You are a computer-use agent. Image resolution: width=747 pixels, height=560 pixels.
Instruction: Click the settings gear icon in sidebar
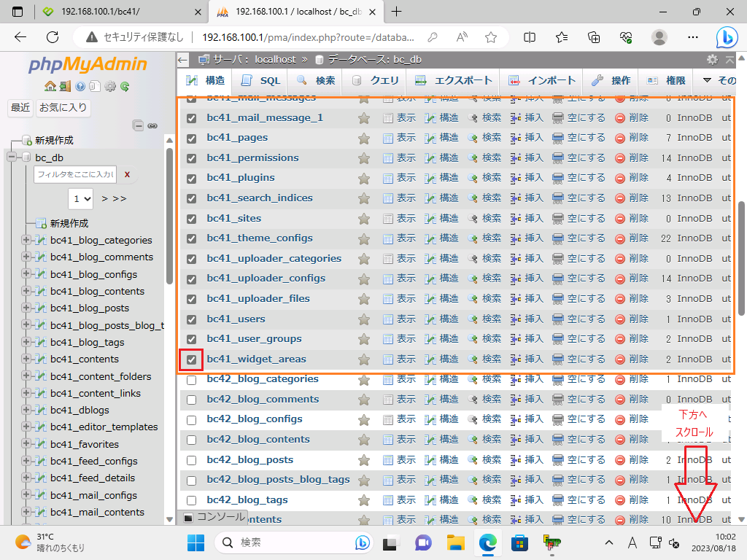coord(110,86)
